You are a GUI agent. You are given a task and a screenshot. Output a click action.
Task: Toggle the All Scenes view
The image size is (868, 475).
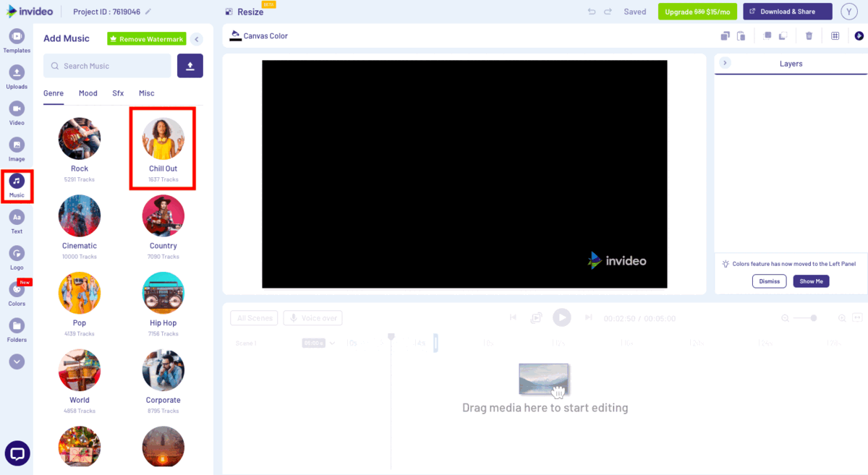coord(254,317)
